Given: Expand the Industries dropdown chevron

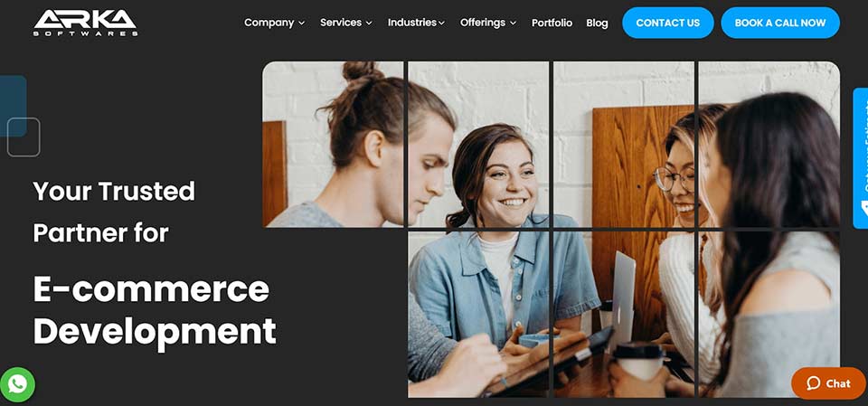Looking at the screenshot, I should pos(442,24).
